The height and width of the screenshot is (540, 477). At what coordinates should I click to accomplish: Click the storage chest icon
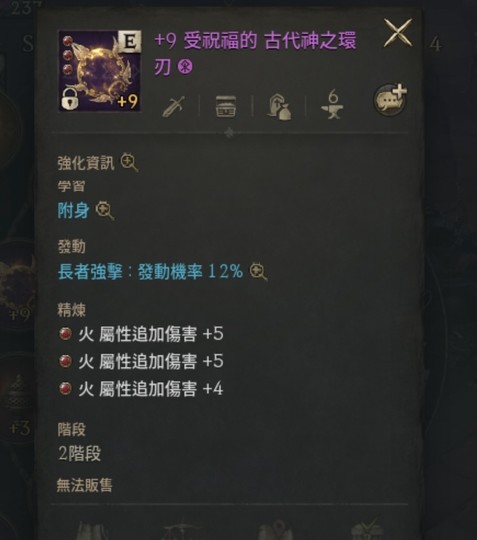pyautogui.click(x=226, y=106)
